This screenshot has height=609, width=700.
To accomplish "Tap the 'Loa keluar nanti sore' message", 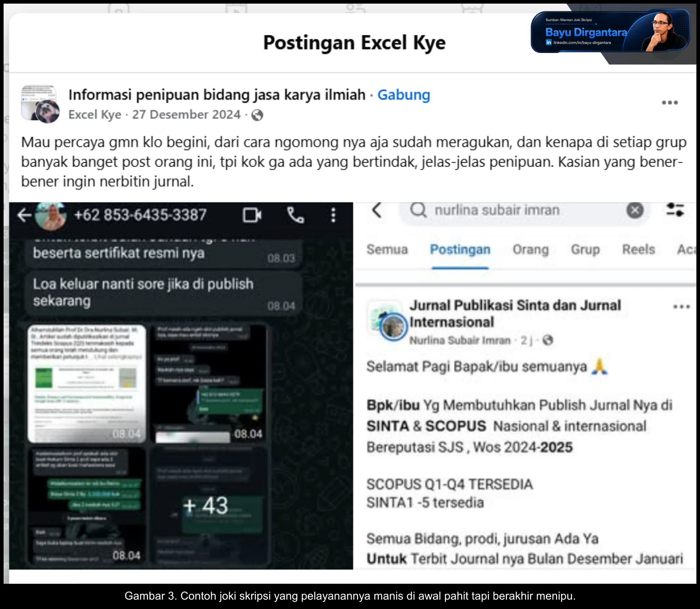I will point(164,294).
